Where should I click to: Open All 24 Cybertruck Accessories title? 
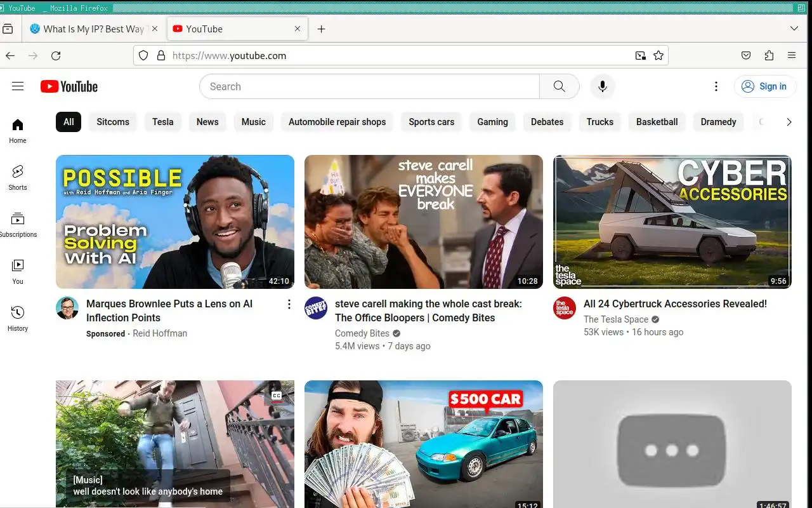pyautogui.click(x=675, y=304)
